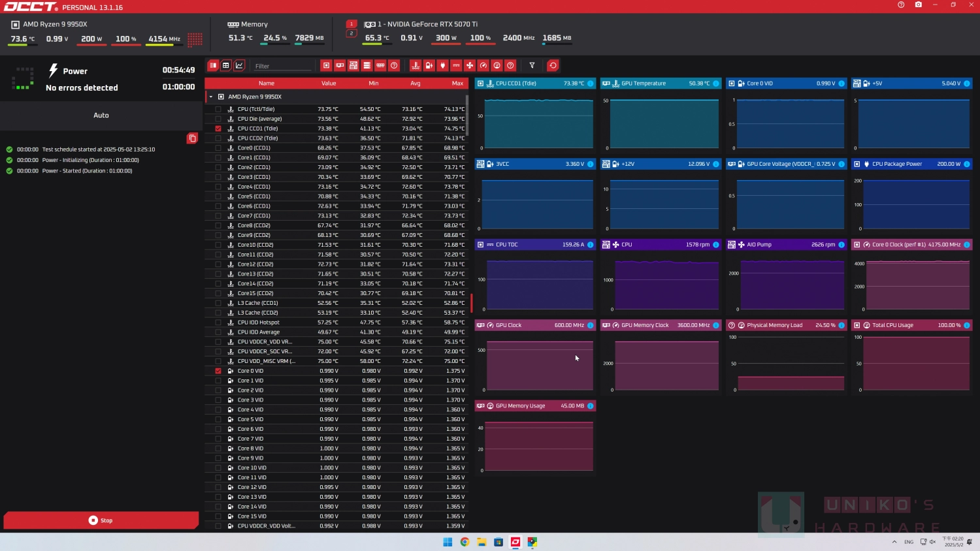Viewport: 980px width, 551px height.
Task: Select GPU 1 in the GPU selector
Action: pos(351,24)
